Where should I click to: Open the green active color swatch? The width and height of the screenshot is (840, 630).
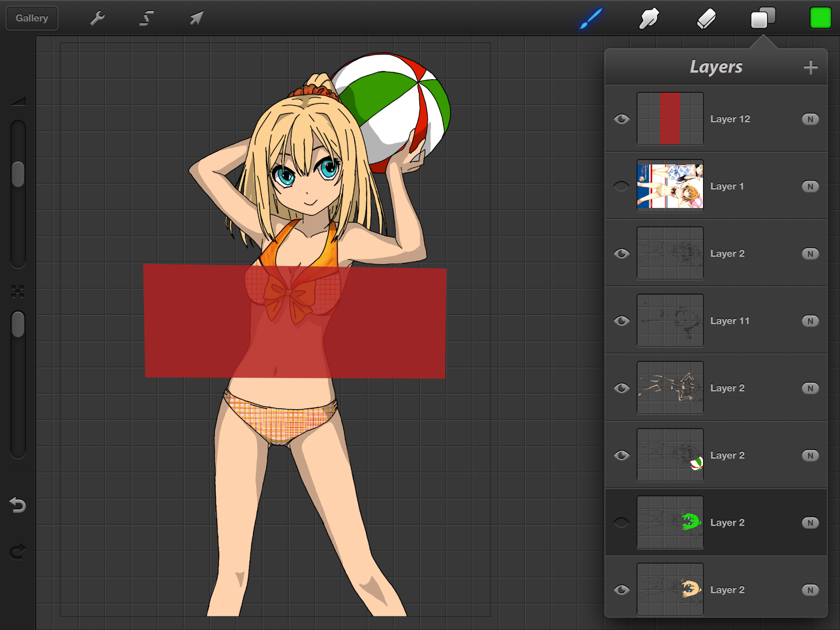(x=820, y=18)
